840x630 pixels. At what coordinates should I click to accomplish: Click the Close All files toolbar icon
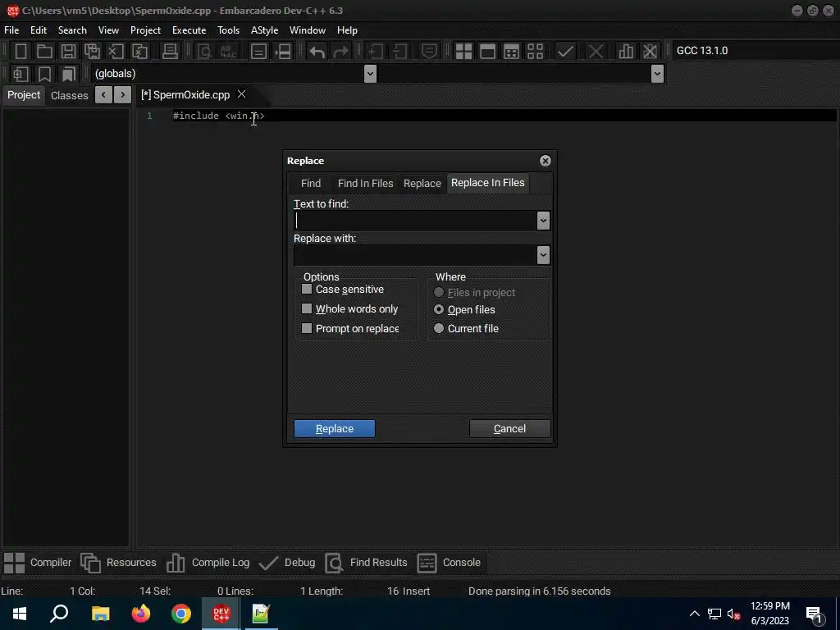click(x=139, y=51)
